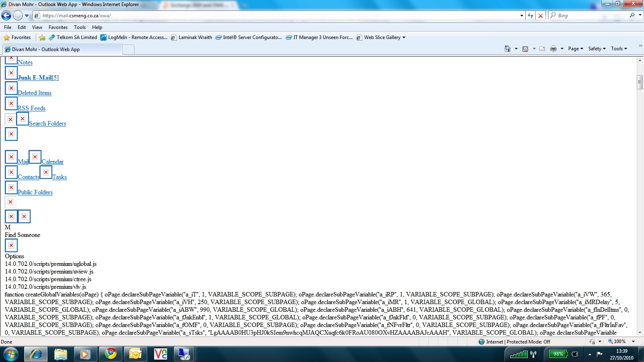This screenshot has width=644, height=362.
Task: Click the browser Back button
Action: click(6, 16)
